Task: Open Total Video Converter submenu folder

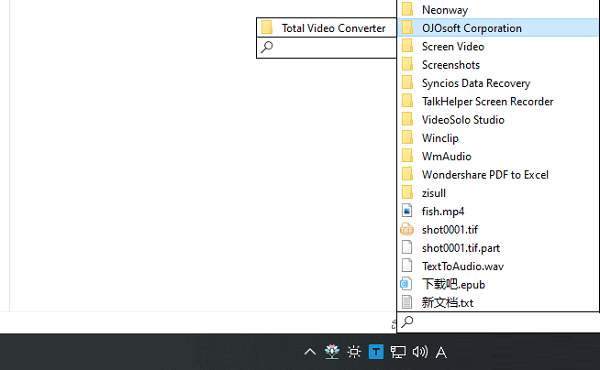Action: pyautogui.click(x=326, y=28)
